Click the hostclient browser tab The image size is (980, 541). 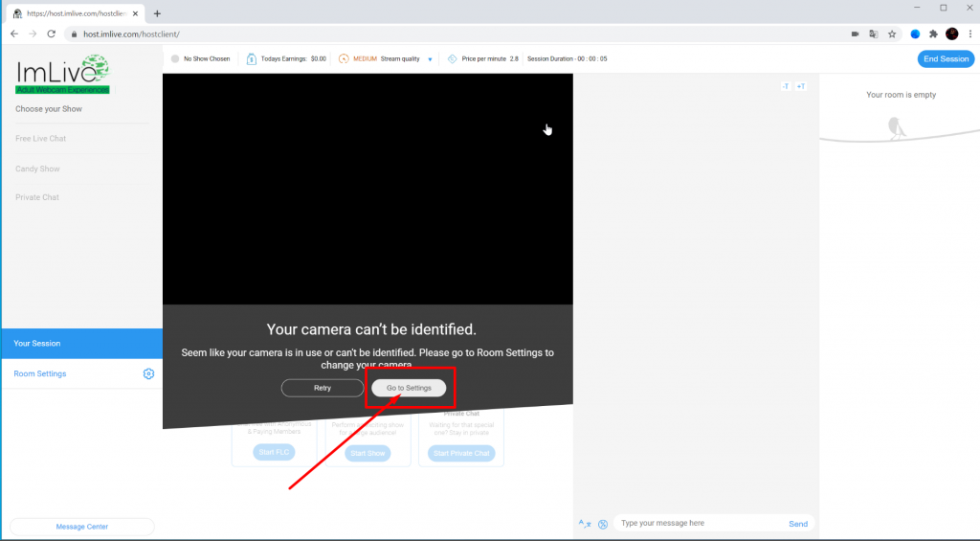tap(74, 13)
